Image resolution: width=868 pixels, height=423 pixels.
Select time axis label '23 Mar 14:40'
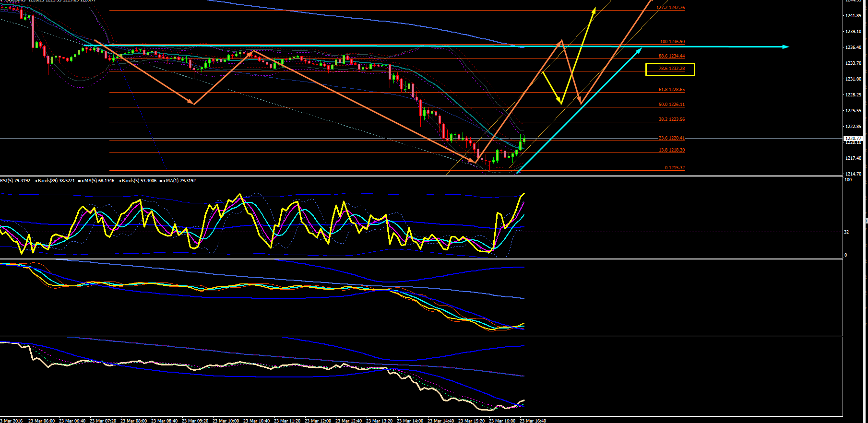tap(441, 421)
